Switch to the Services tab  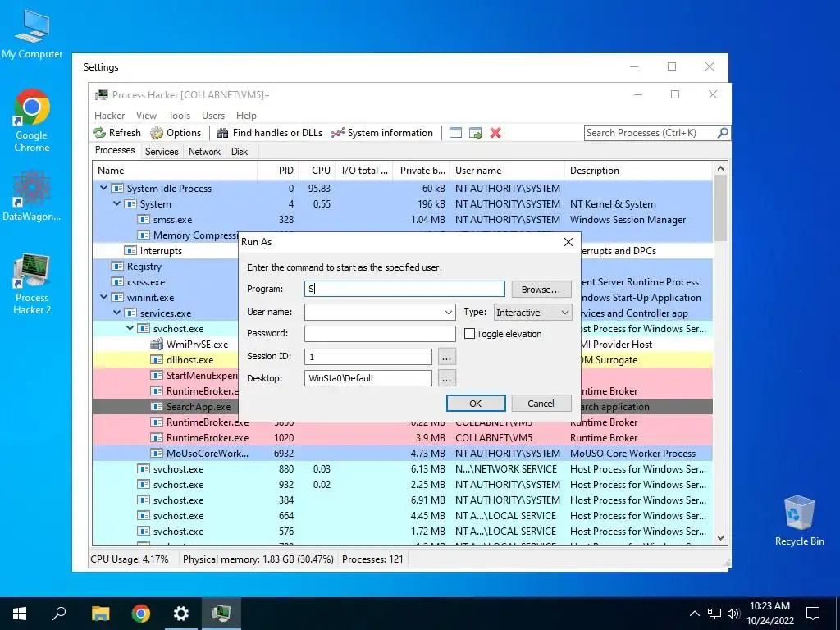(162, 152)
